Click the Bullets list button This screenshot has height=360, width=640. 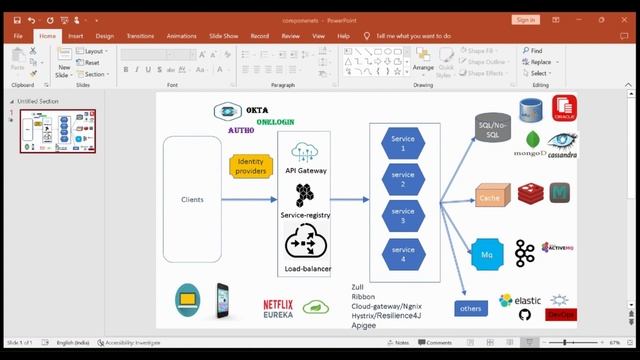(246, 54)
